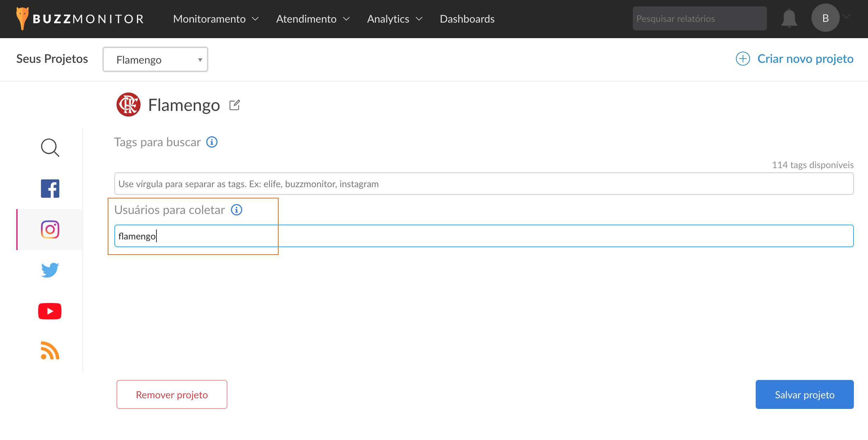Select the Facebook source icon

click(x=50, y=189)
